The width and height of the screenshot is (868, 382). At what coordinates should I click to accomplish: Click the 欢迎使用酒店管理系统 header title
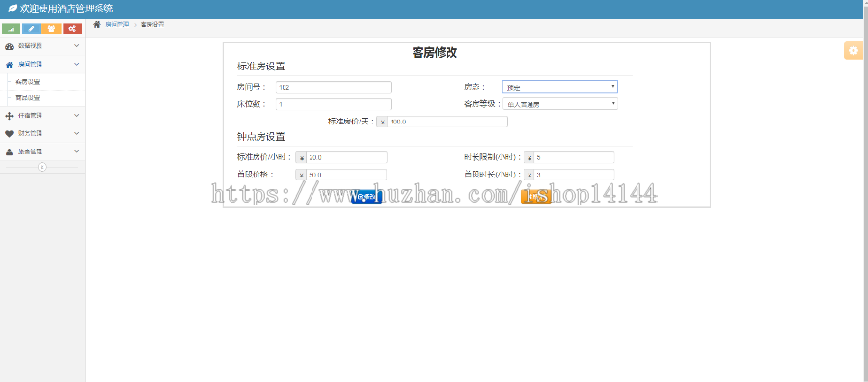67,9
